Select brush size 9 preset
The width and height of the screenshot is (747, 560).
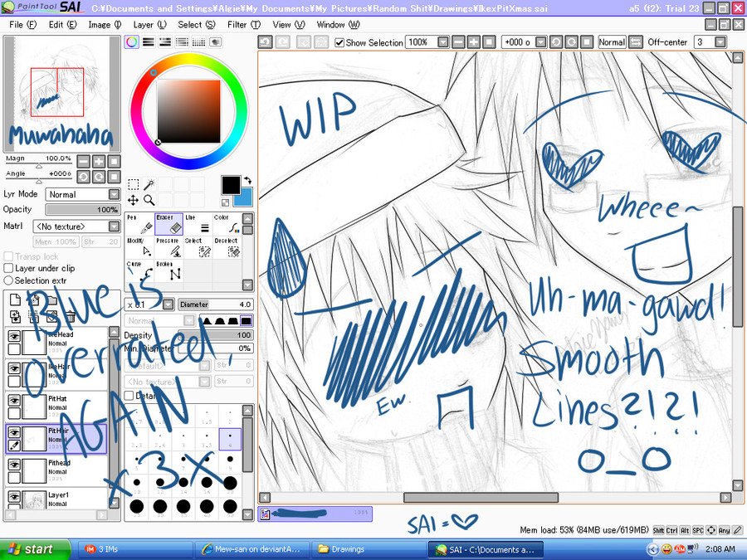(x=230, y=461)
